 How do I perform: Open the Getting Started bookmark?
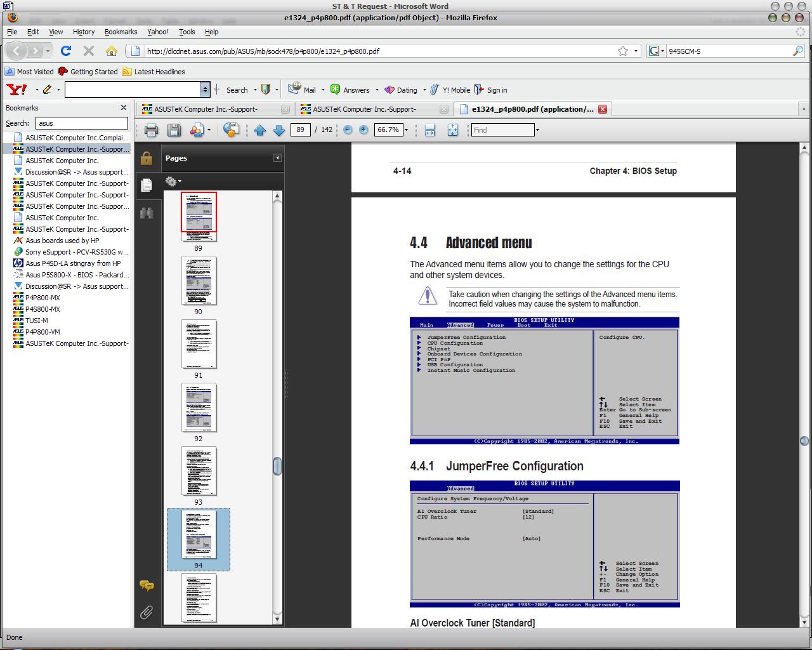(x=88, y=72)
